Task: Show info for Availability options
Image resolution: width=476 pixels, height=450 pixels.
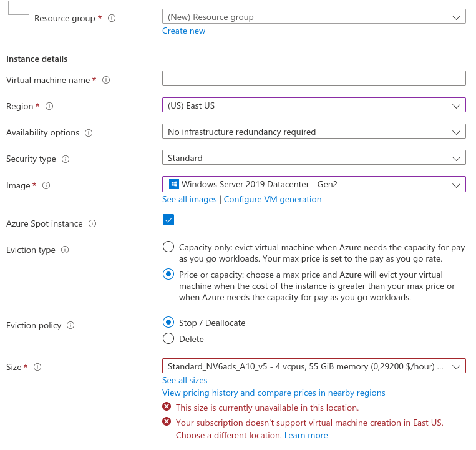Action: point(89,133)
